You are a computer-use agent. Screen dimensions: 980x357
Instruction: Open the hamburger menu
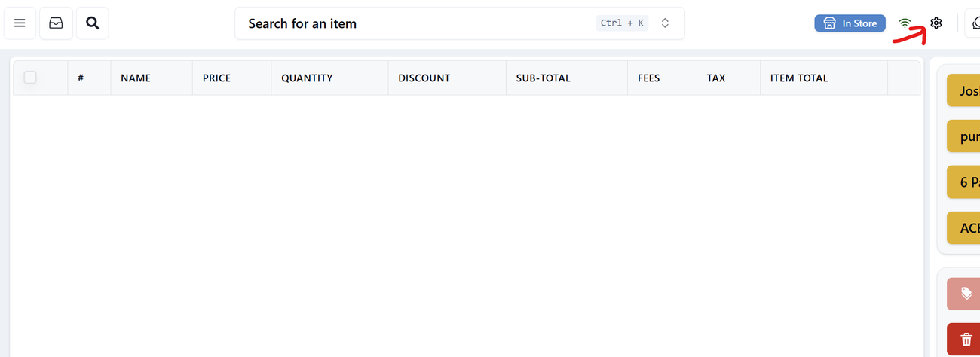(x=20, y=23)
